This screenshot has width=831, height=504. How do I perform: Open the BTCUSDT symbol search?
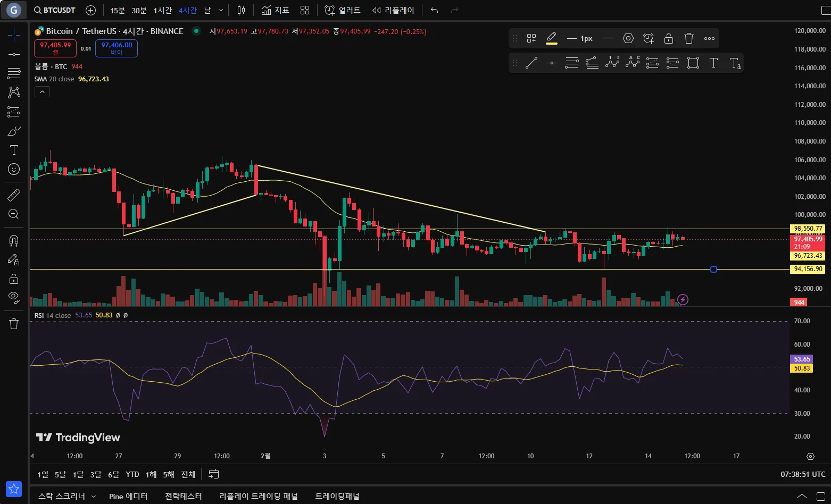coord(54,10)
